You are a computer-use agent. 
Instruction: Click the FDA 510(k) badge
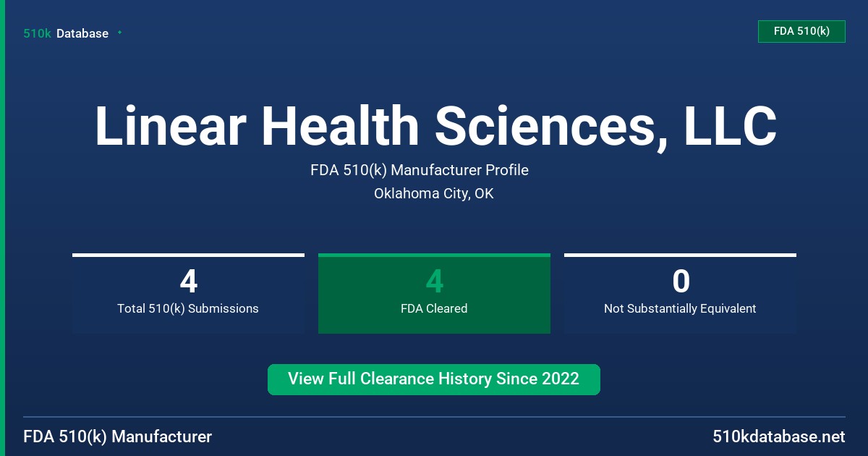(x=801, y=31)
